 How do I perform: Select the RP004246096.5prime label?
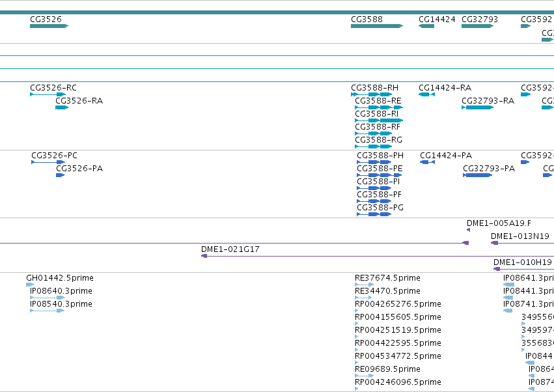point(398,383)
